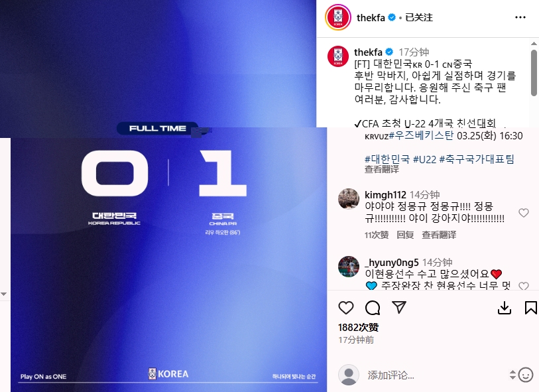Click the small down arrow at left edge

click(4, 294)
